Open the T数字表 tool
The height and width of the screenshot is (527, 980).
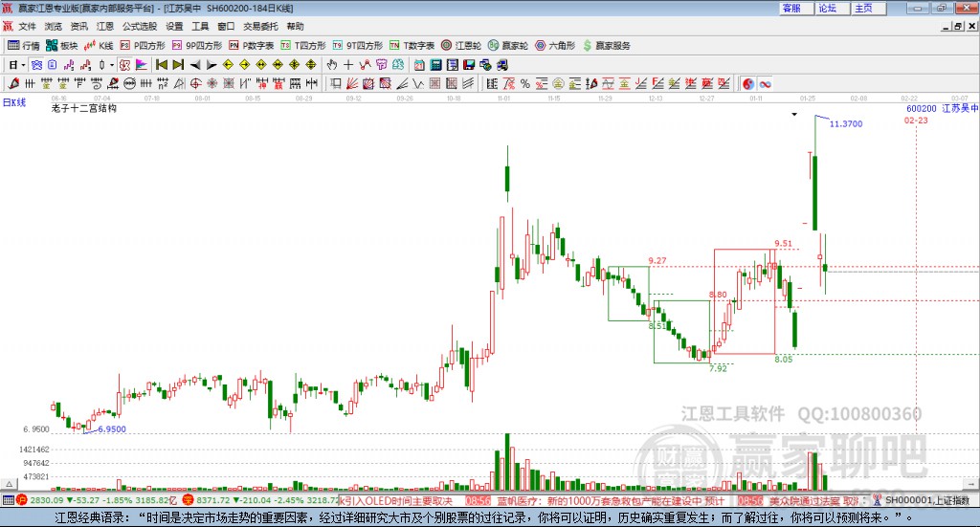(x=412, y=46)
